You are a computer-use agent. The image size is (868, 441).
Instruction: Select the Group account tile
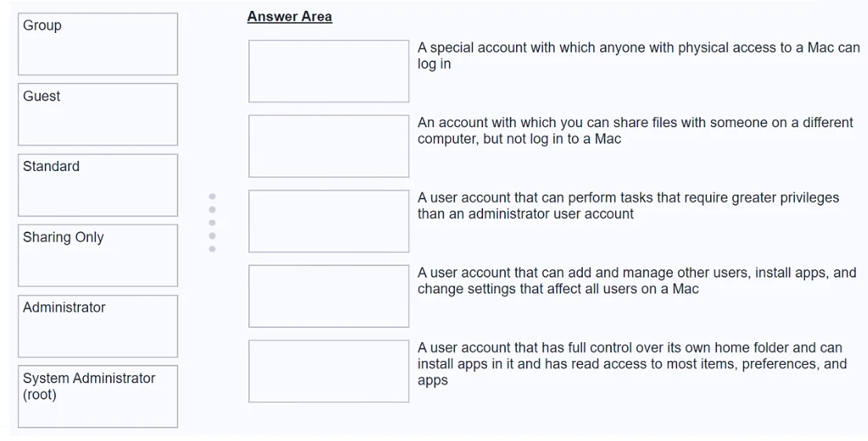[98, 44]
